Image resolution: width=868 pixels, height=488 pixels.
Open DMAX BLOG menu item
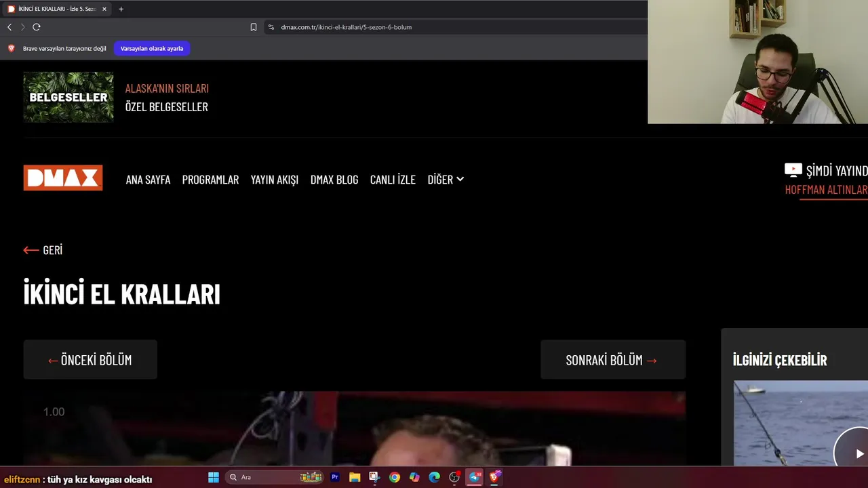click(334, 180)
